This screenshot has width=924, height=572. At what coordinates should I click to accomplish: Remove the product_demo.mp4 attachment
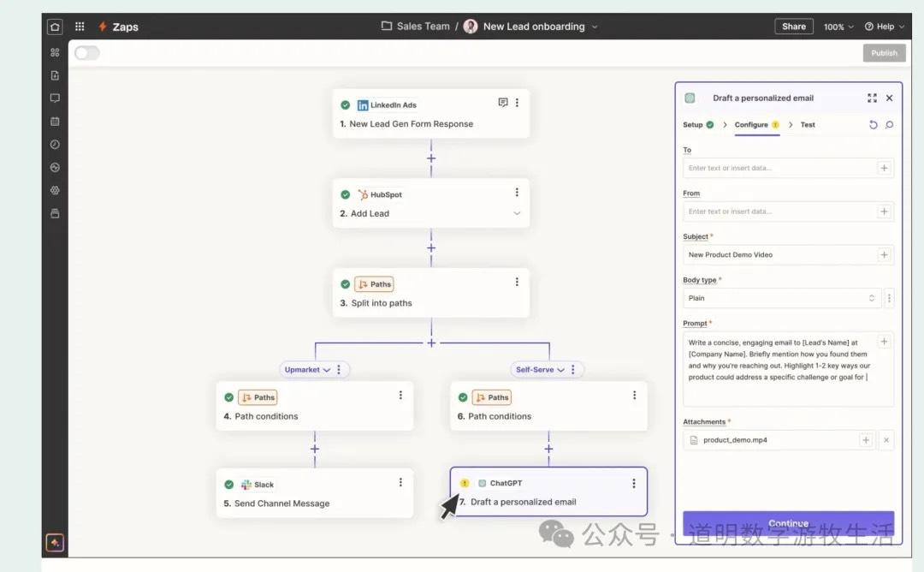(886, 440)
